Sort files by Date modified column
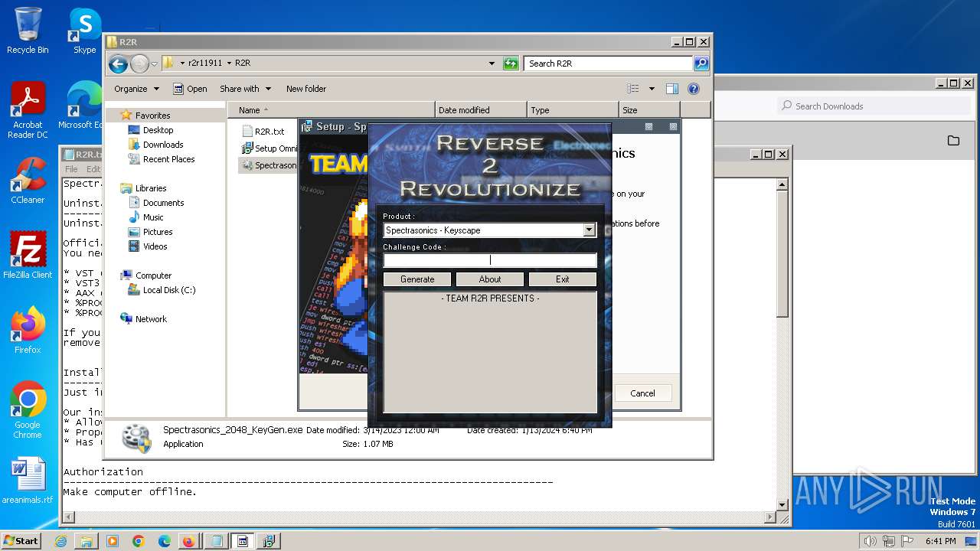Viewport: 980px width, 551px height. [x=481, y=110]
